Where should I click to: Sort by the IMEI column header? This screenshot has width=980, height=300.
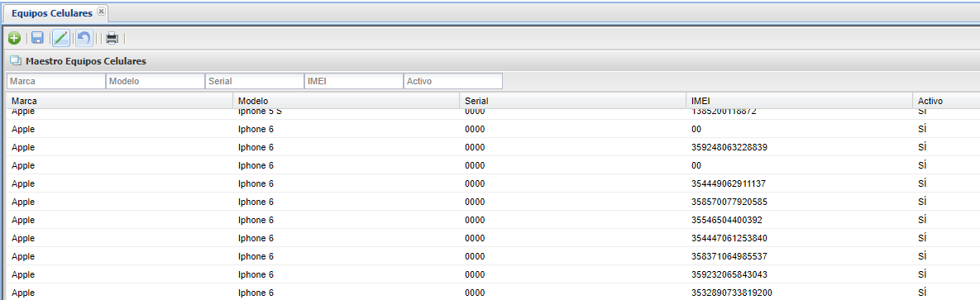(x=800, y=101)
